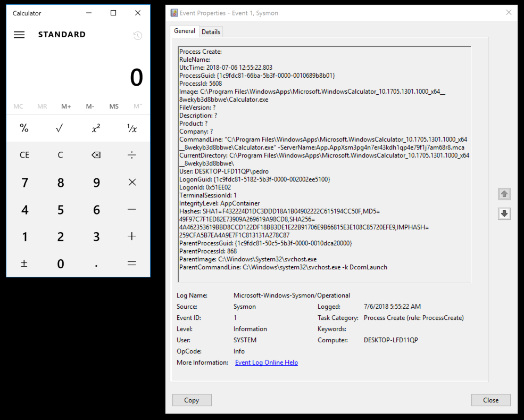Click digit 4 on the Calculator

click(24, 210)
